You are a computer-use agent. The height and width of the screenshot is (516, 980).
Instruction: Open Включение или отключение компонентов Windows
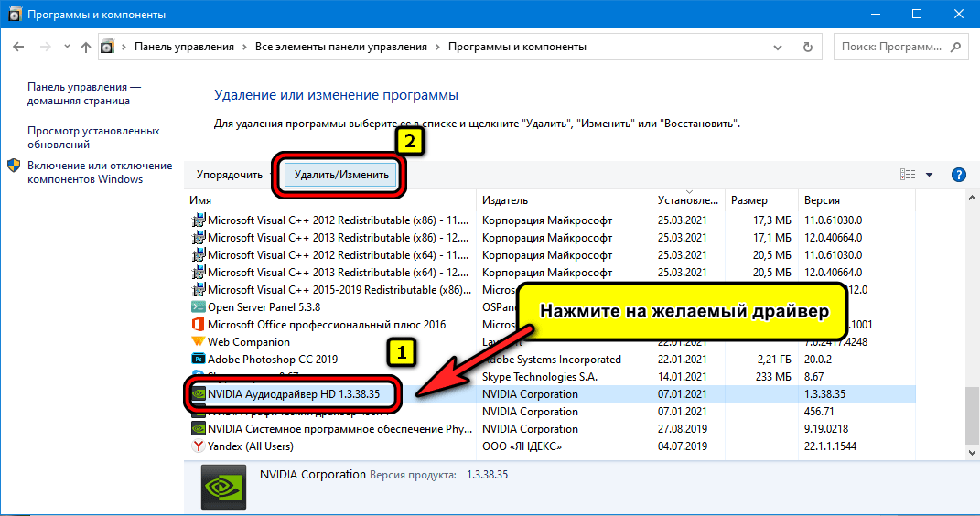100,172
